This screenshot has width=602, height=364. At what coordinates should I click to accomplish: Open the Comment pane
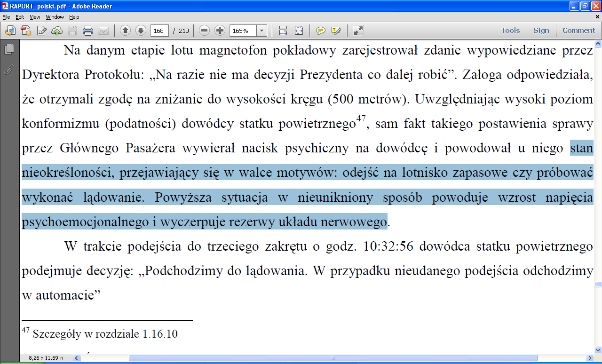[x=578, y=31]
